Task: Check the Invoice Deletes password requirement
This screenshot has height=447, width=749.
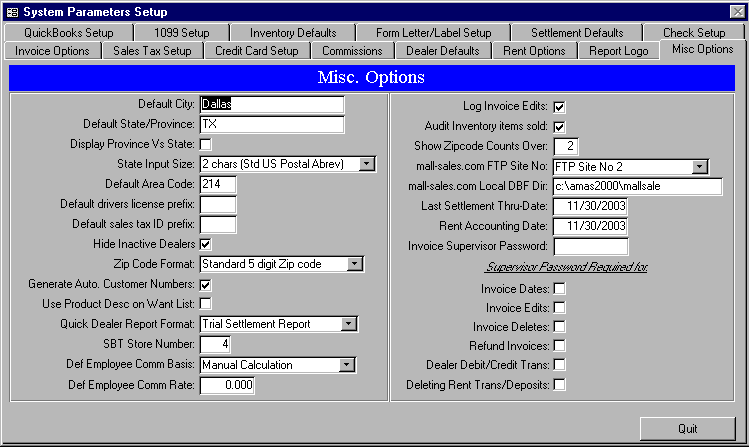Action: pos(559,326)
